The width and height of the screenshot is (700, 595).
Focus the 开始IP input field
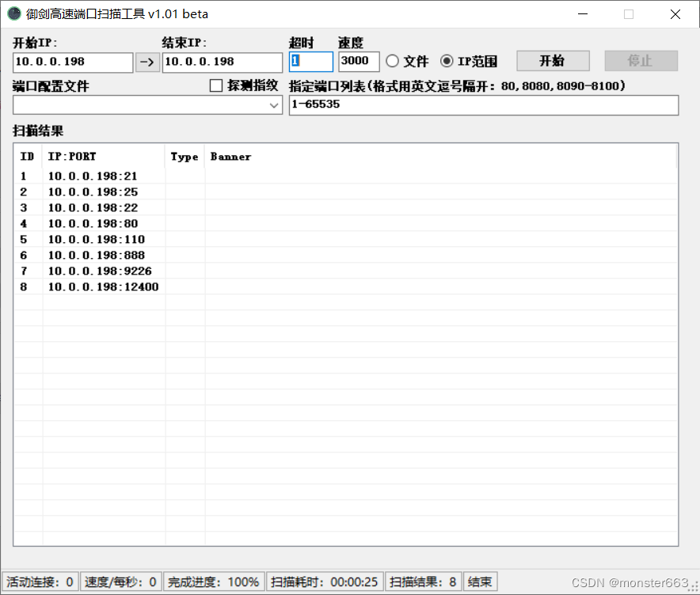click(73, 62)
